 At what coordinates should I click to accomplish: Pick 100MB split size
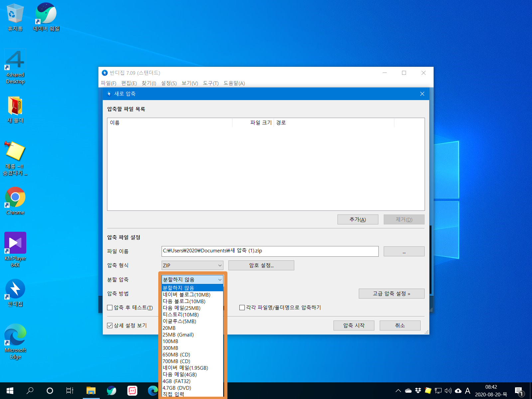(192, 341)
